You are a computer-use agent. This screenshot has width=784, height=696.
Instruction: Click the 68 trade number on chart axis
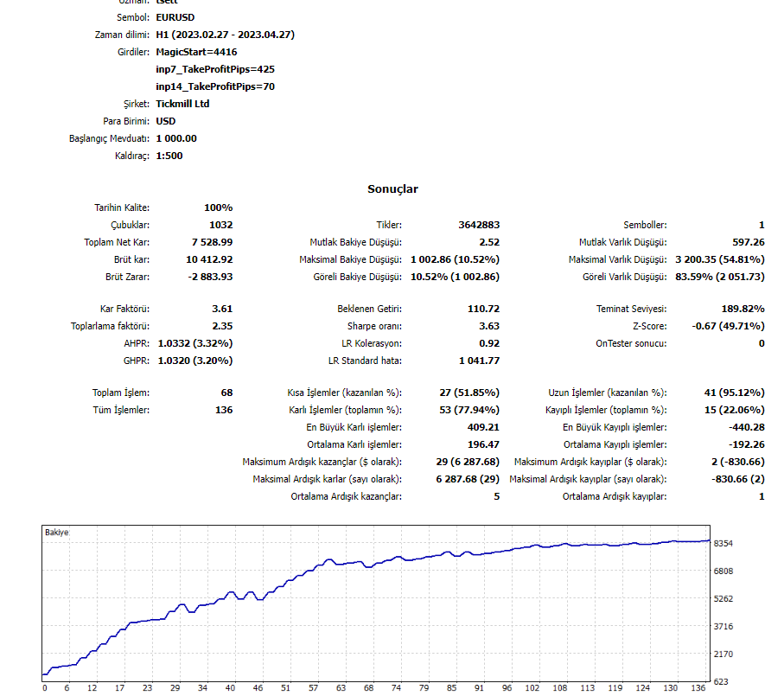tap(368, 688)
